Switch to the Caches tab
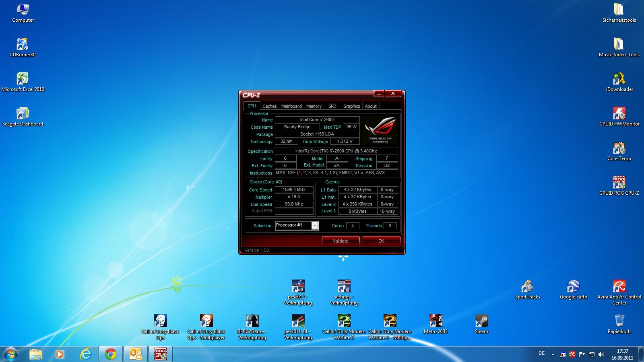The width and height of the screenshot is (644, 362). [269, 106]
